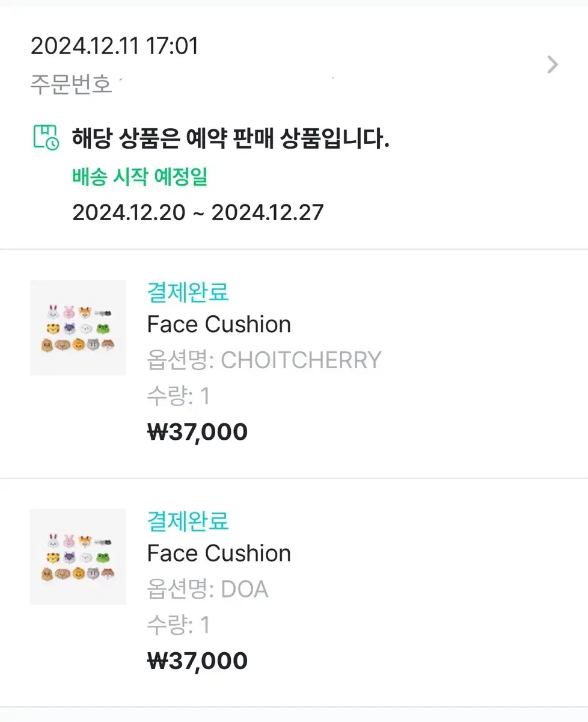
Task: Tap the ₩37,000 price of DOA item
Action: (197, 661)
